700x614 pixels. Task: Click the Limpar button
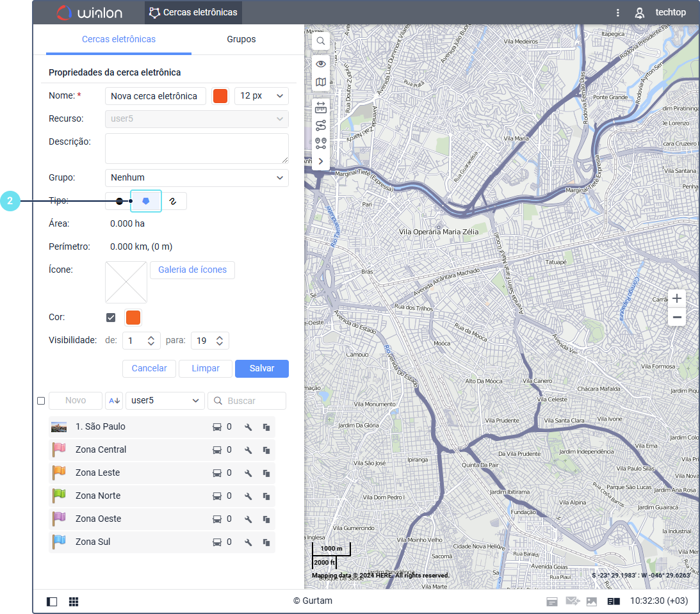click(206, 369)
